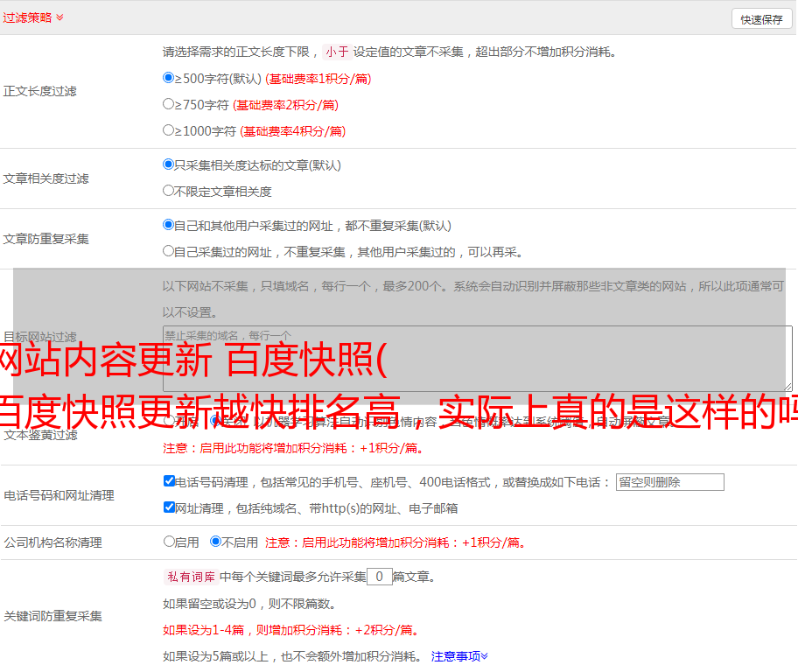This screenshot has width=798, height=672.
Task: Collapse the 过滤策略 section chevron
Action: tap(59, 17)
